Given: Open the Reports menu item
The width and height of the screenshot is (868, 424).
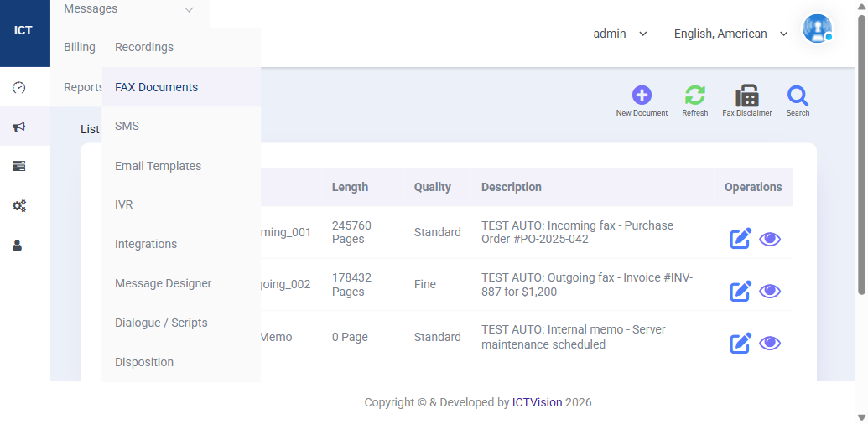Looking at the screenshot, I should click(83, 87).
